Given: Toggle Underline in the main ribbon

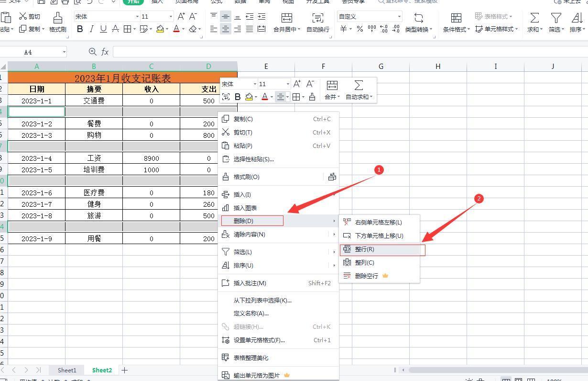Looking at the screenshot, I should [103, 29].
